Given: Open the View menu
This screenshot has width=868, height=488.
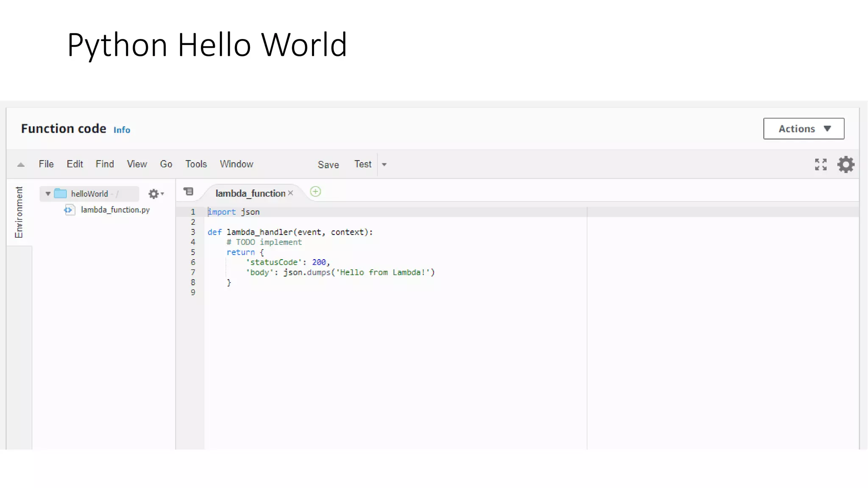Looking at the screenshot, I should point(137,164).
